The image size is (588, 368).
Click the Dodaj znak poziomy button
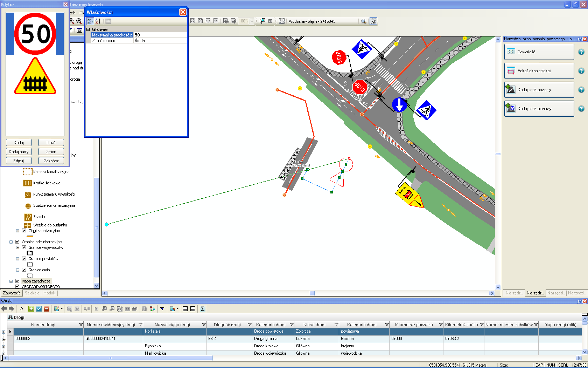point(539,90)
